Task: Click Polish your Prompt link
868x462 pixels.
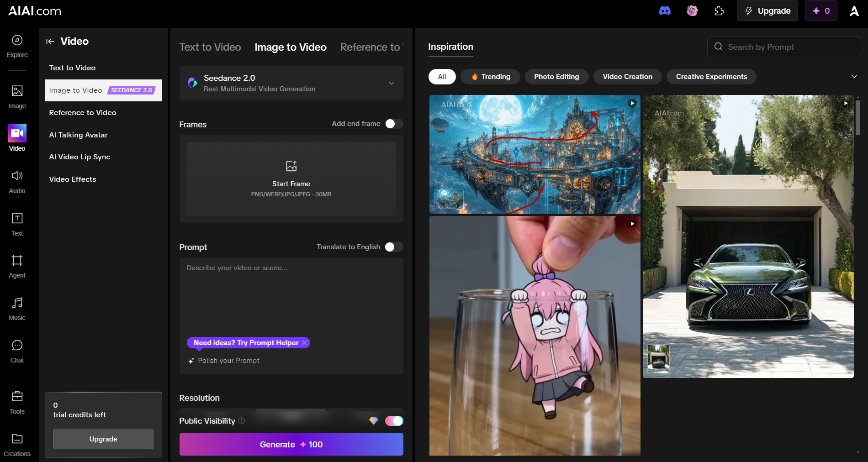Action: tap(228, 361)
